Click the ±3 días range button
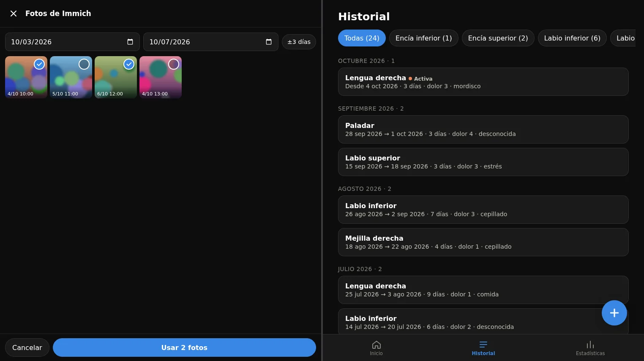 [299, 42]
